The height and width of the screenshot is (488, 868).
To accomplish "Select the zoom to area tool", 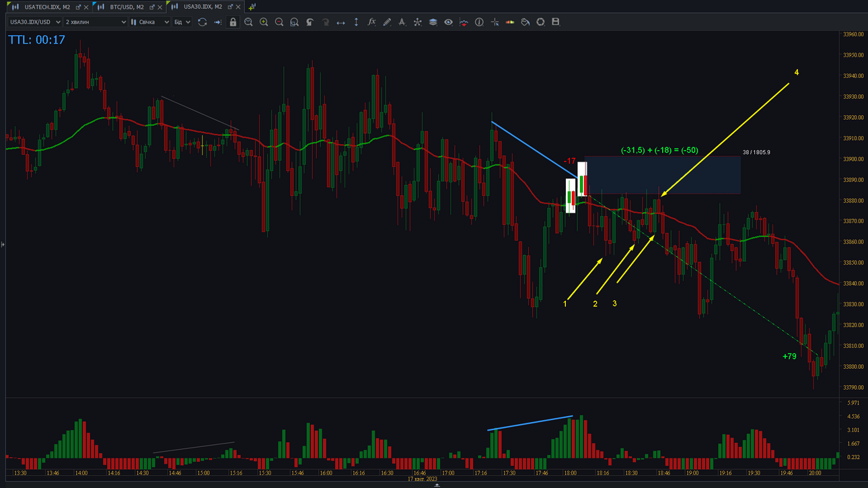I will click(294, 22).
